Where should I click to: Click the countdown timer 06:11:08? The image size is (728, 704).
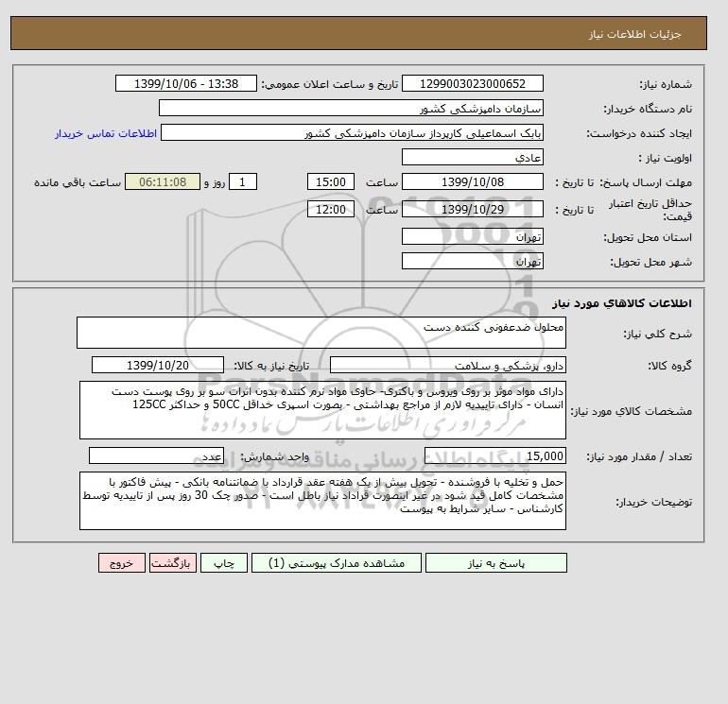(163, 182)
